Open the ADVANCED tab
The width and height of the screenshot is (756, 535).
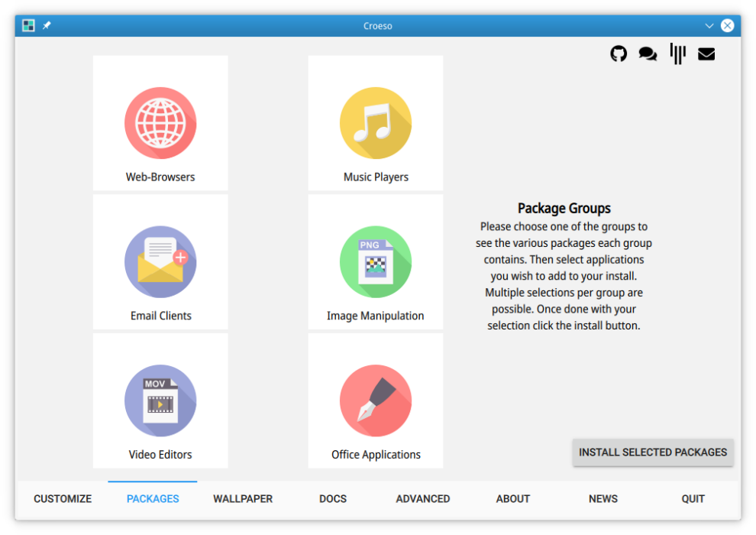[x=422, y=498]
